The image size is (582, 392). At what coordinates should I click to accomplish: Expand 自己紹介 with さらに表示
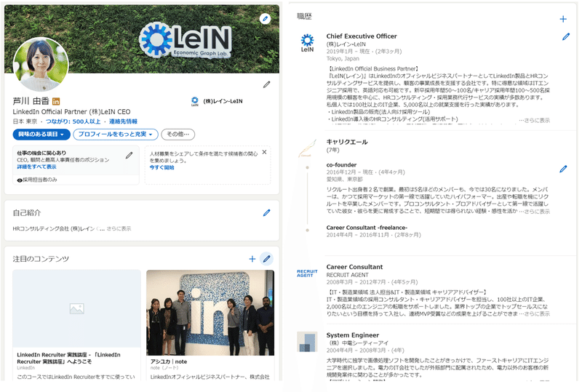pos(119,228)
